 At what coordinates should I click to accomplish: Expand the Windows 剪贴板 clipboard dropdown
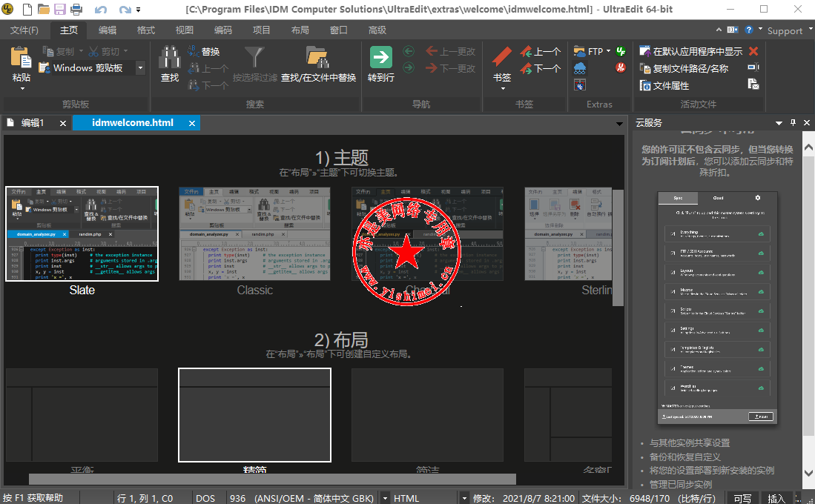coord(140,67)
